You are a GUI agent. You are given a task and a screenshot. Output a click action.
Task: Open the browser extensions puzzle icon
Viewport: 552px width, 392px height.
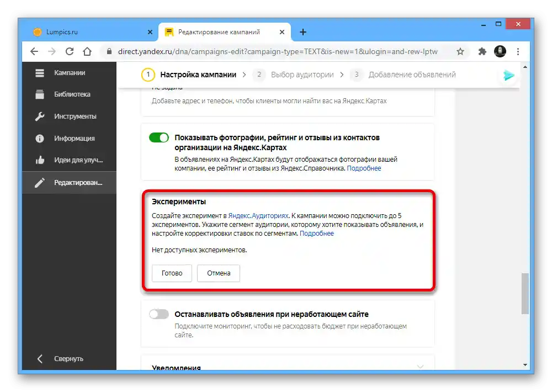pos(482,52)
